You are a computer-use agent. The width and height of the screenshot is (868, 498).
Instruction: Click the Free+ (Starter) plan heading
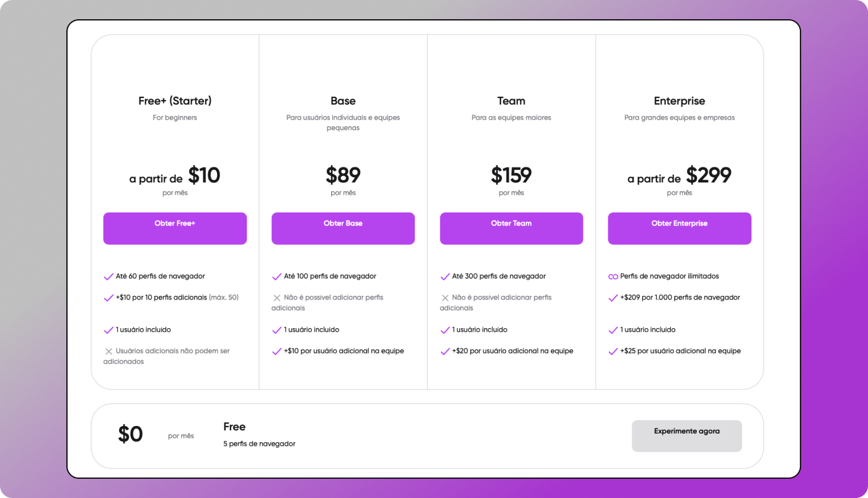point(175,101)
